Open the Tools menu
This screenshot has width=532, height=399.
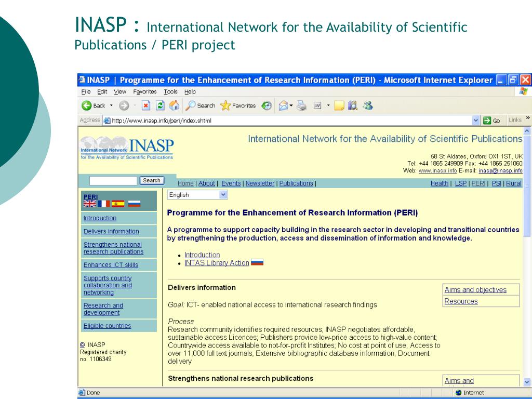[170, 91]
